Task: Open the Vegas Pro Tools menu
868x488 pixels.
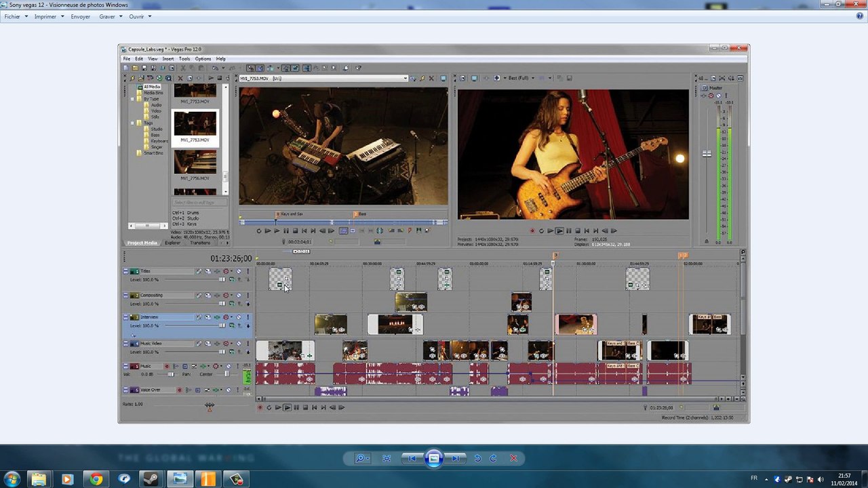Action: [x=184, y=59]
